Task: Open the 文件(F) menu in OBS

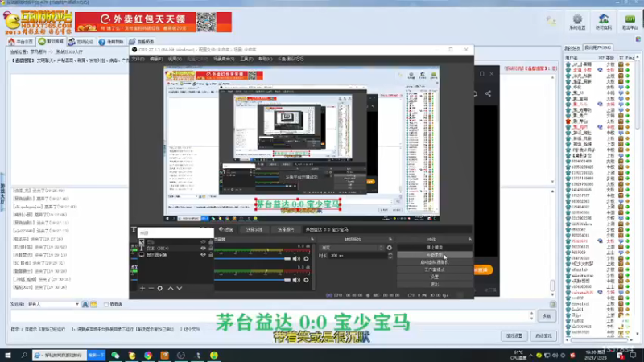Action: coord(138,59)
